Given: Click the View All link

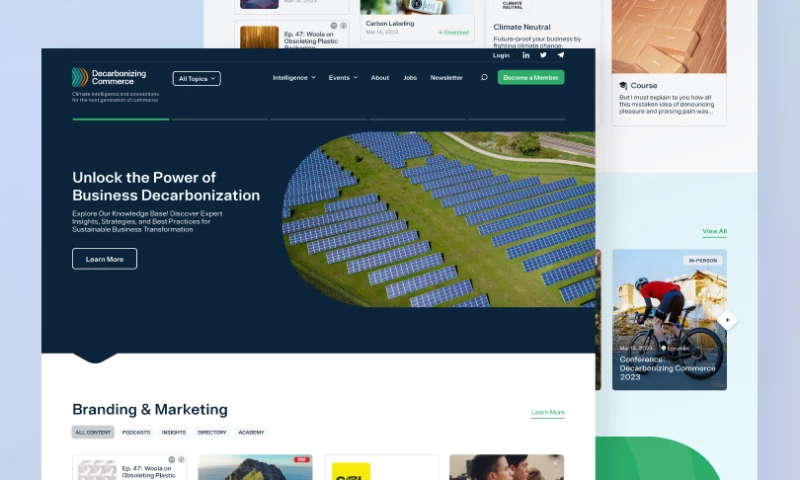Looking at the screenshot, I should [714, 231].
